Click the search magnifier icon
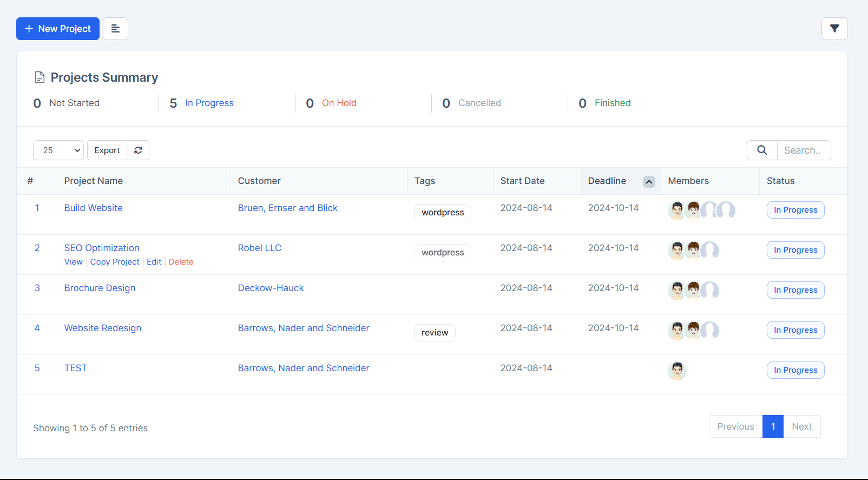 762,150
